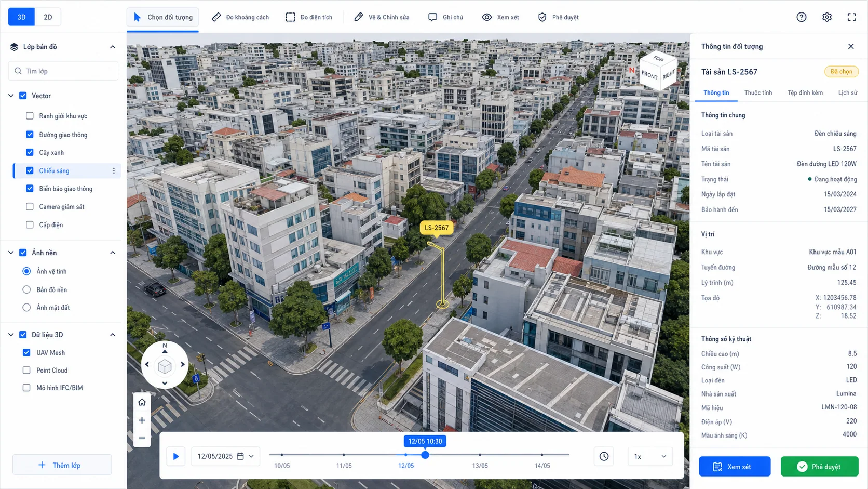This screenshot has width=868, height=489.
Task: Open Phê duyệt in top toolbar
Action: click(x=558, y=17)
